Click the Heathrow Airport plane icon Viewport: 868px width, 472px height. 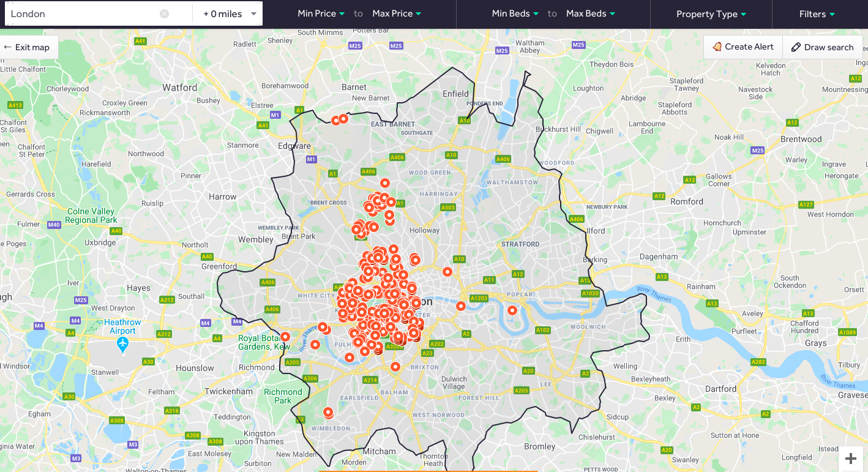[122, 344]
